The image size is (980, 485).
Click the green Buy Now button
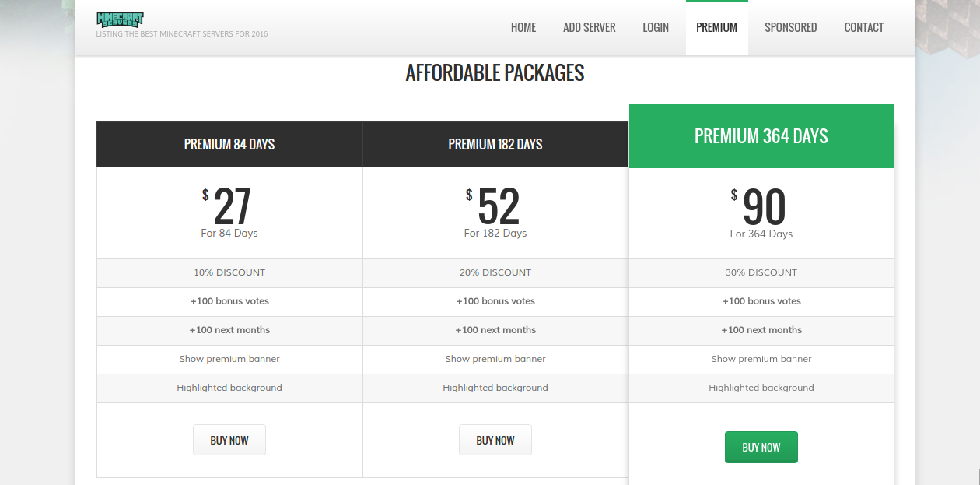(761, 447)
